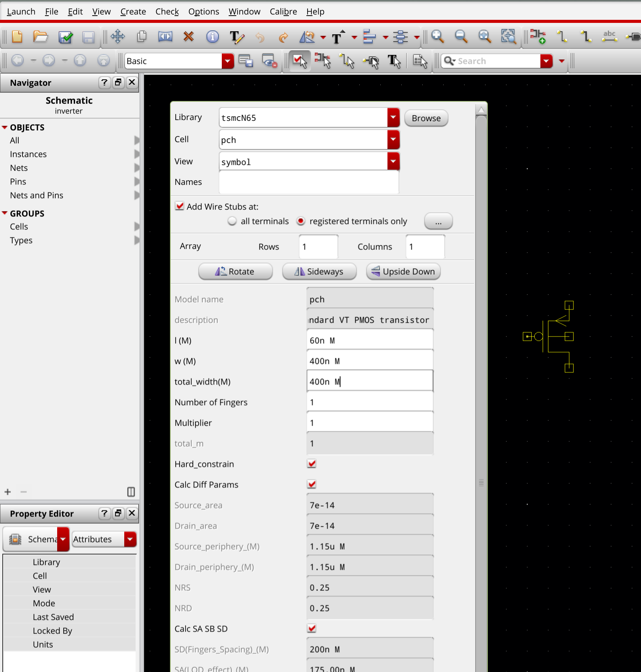Click the Upside Down button
Screen dimensions: 641x672
403,271
